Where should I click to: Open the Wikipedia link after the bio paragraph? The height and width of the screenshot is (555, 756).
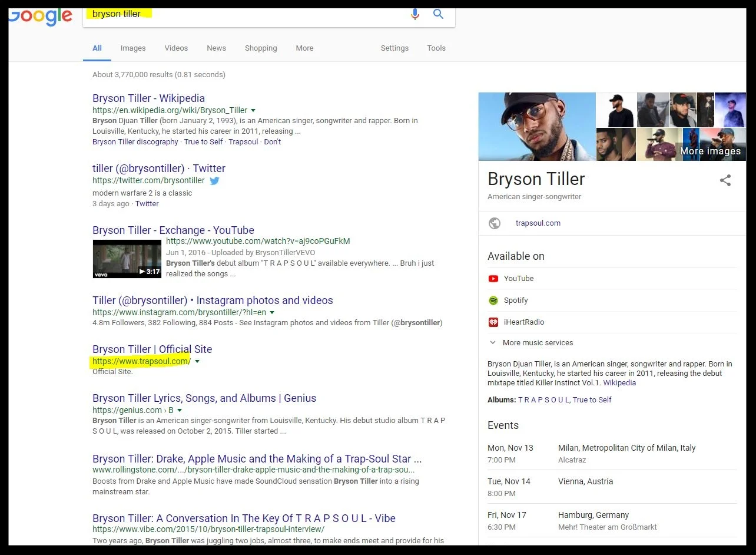619,383
